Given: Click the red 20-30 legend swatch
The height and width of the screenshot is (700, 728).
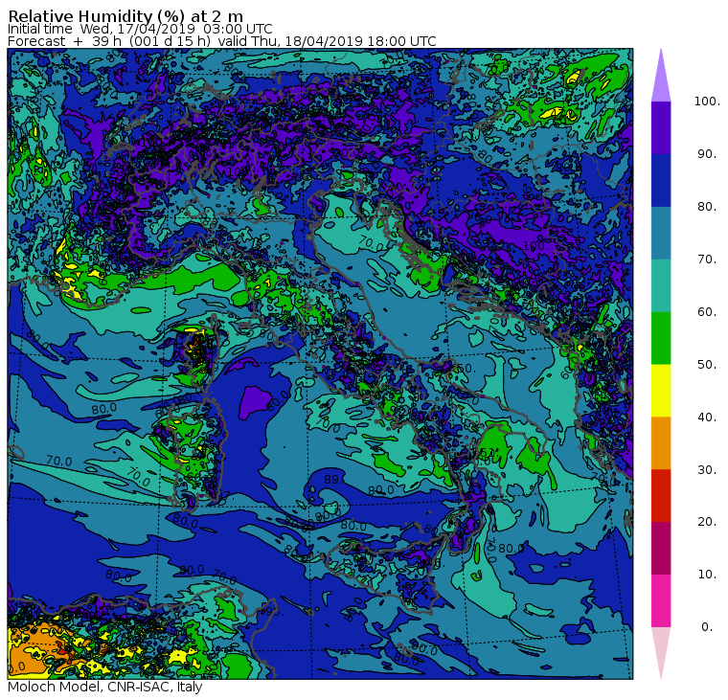Looking at the screenshot, I should point(661,495).
